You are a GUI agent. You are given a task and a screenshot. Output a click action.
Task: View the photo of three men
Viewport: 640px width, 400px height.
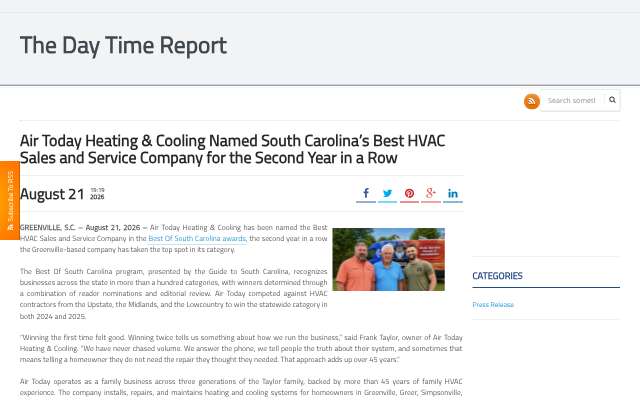click(389, 259)
